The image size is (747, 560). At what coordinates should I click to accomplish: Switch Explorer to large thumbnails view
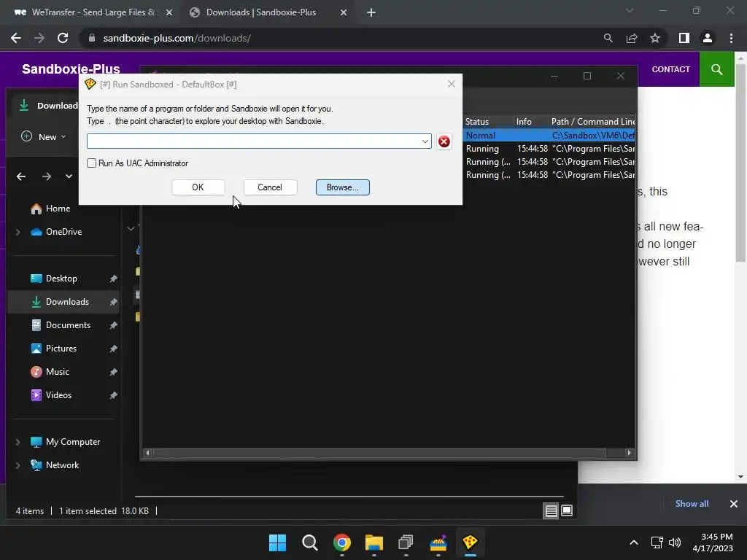567,511
